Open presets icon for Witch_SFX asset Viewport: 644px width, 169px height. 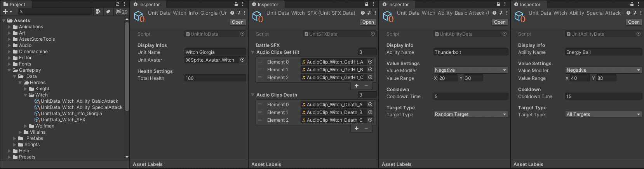pos(369,13)
